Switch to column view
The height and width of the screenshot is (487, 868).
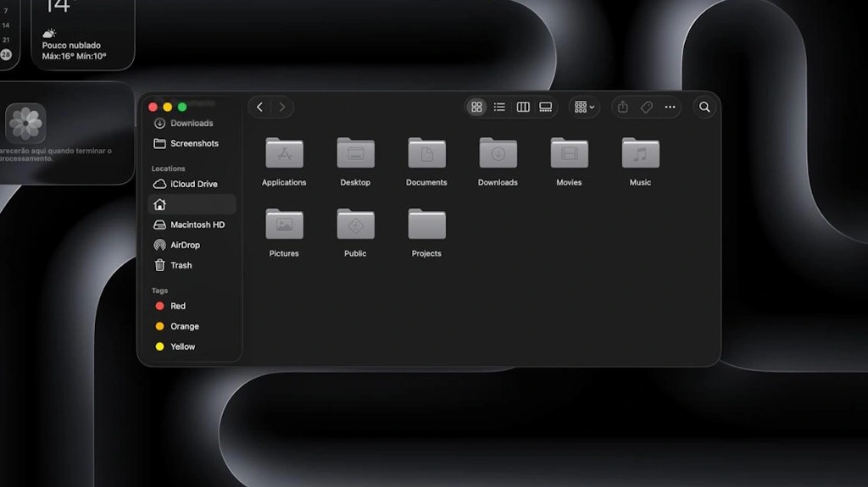pyautogui.click(x=523, y=107)
